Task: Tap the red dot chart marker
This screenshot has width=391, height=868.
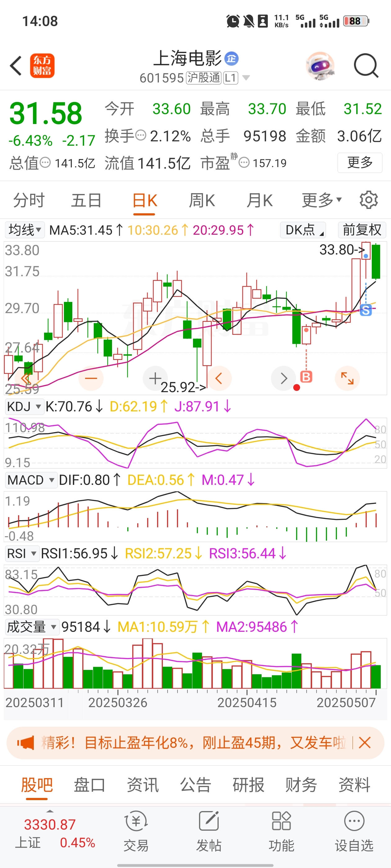Action: click(x=297, y=387)
